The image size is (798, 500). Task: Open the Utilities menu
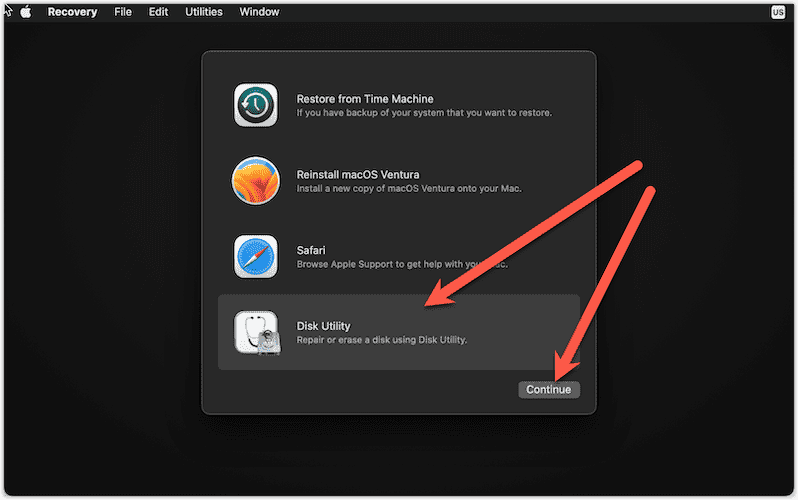205,12
